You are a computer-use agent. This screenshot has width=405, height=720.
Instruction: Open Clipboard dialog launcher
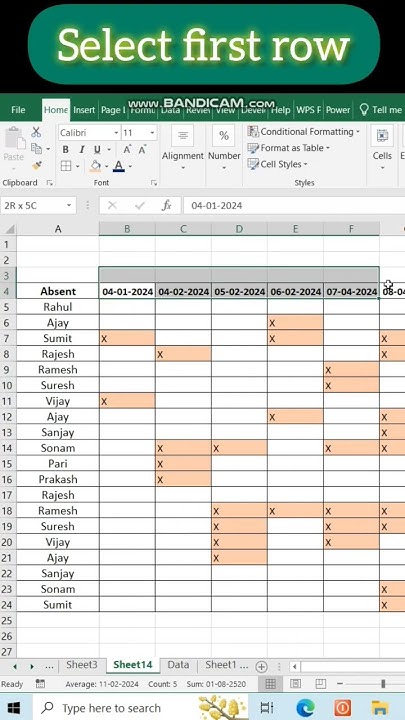(x=49, y=183)
